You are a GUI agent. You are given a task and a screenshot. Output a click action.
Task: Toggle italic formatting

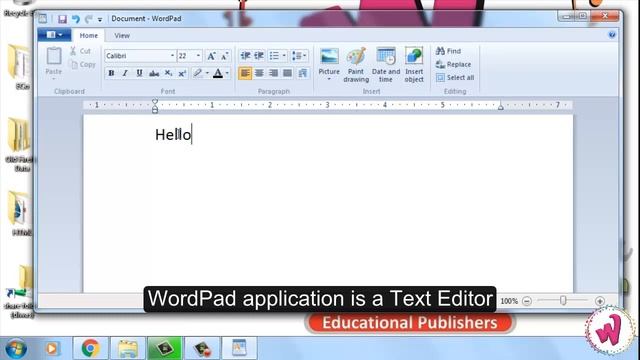pos(125,73)
